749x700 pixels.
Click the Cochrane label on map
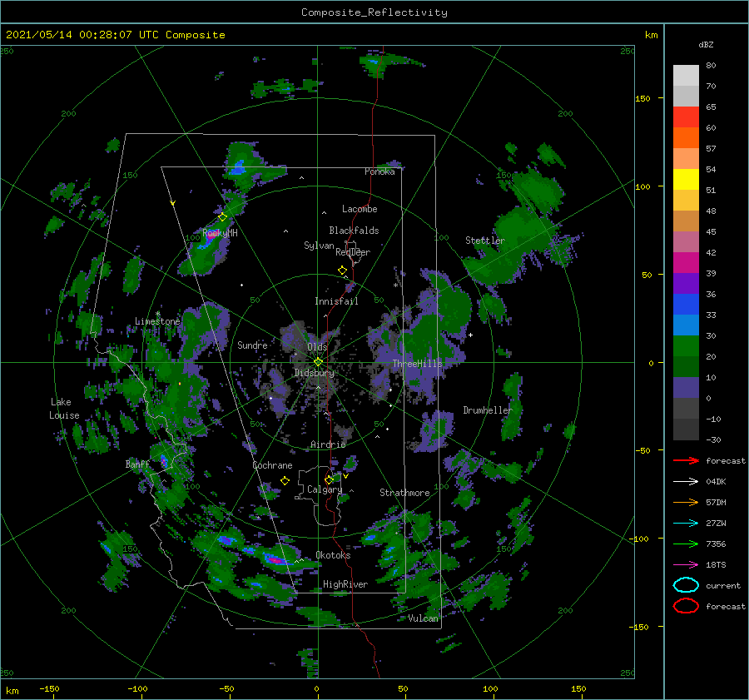[272, 465]
